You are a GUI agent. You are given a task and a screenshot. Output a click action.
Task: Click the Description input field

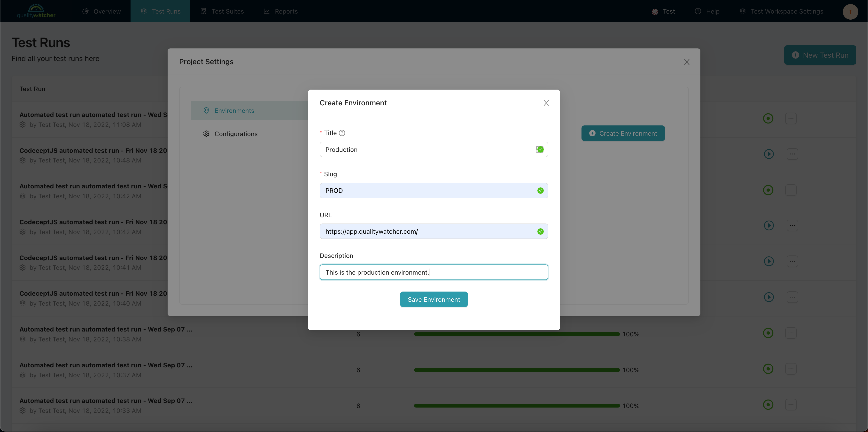click(x=434, y=271)
